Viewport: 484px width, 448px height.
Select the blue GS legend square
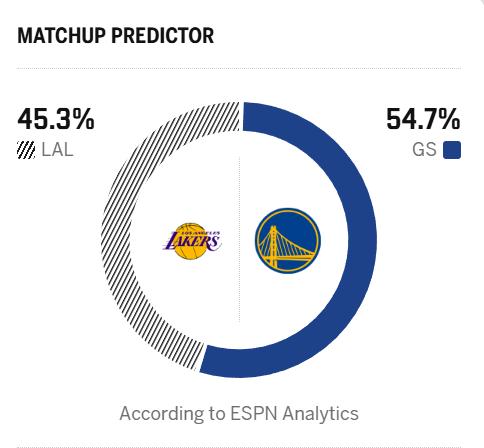tap(452, 150)
